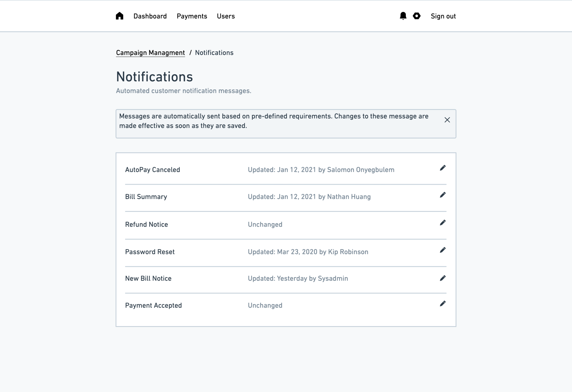Edit the Password Reset message
This screenshot has height=392, width=572.
click(443, 250)
